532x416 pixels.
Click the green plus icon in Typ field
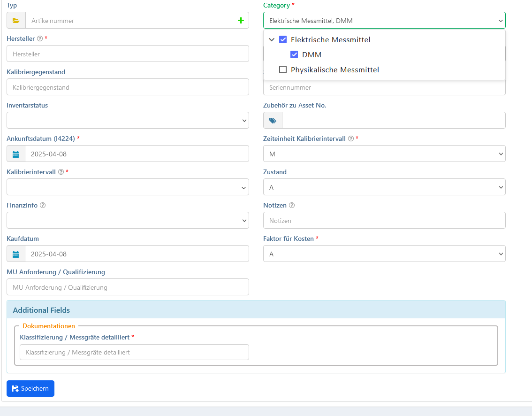[241, 21]
